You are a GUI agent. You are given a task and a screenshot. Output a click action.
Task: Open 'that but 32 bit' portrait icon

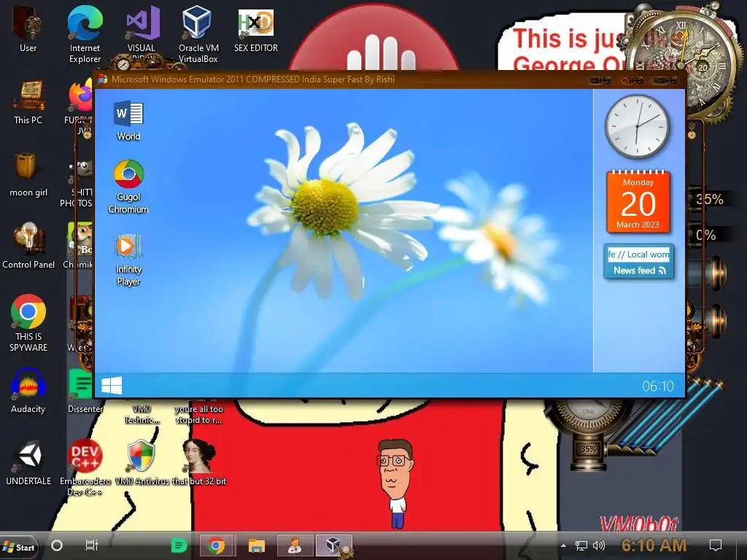(x=198, y=463)
